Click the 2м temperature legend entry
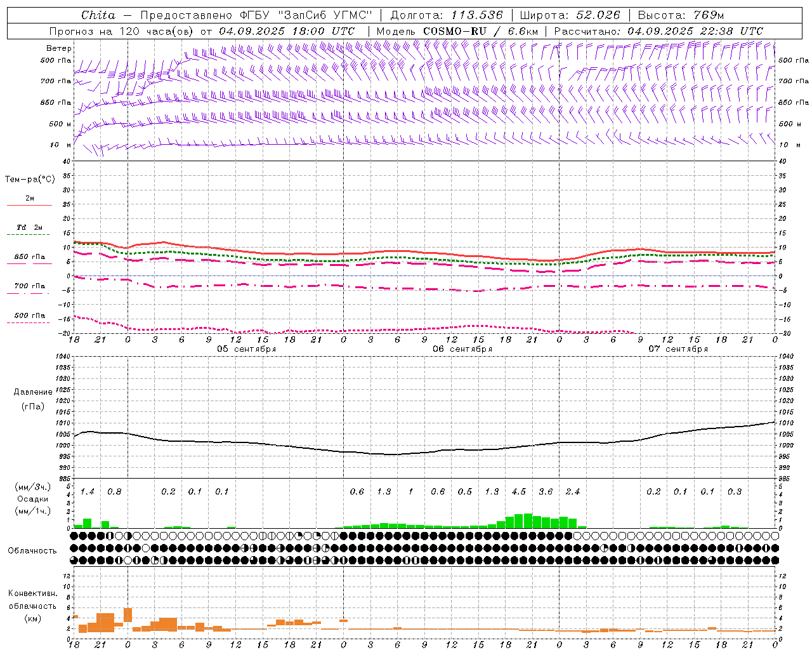This screenshot has width=812, height=650. click(30, 199)
